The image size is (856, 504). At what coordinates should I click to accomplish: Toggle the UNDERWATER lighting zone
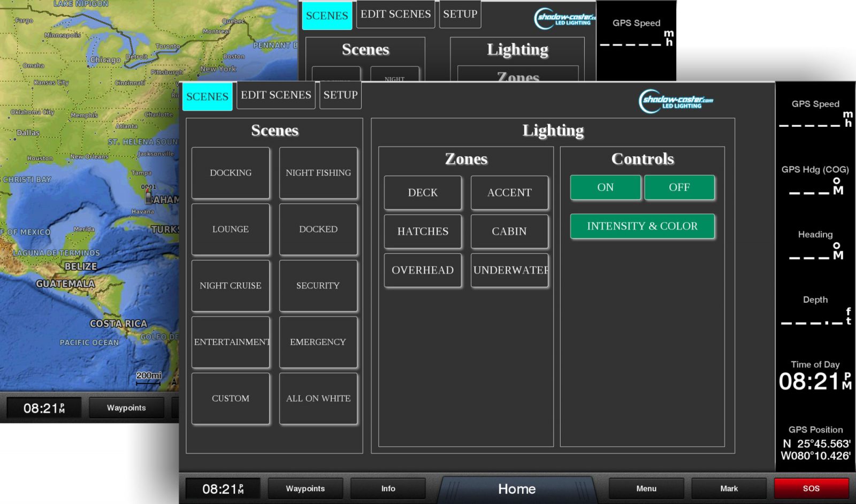(509, 270)
